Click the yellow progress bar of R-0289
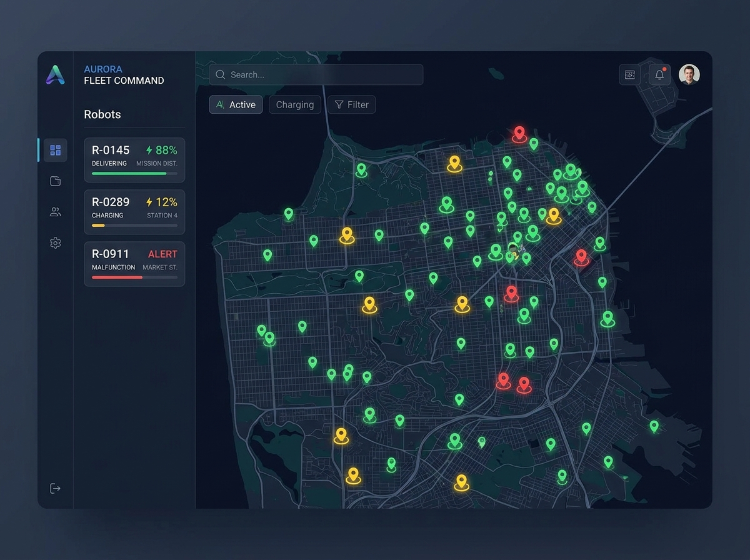Screen dimensions: 750x560 tap(98, 225)
